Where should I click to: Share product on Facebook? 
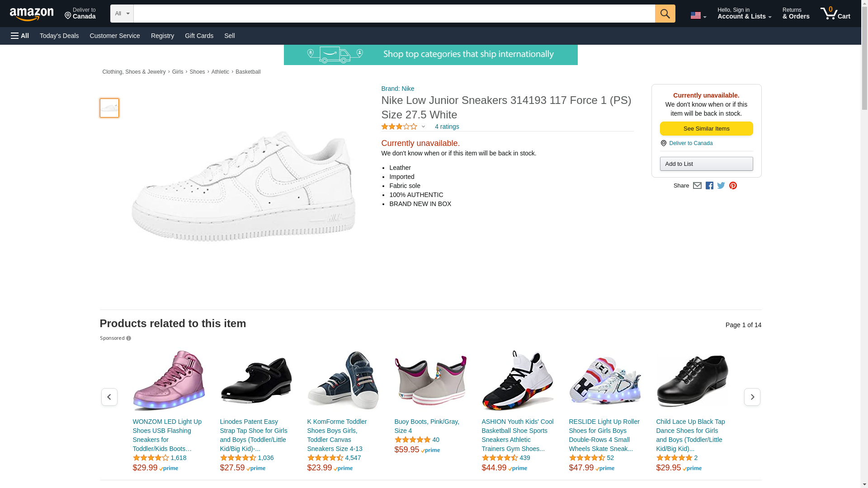coord(709,186)
